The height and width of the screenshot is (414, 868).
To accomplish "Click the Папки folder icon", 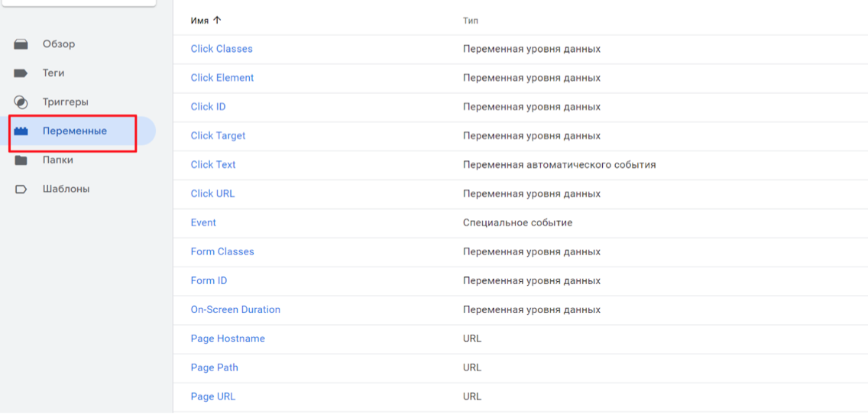I will 21,160.
